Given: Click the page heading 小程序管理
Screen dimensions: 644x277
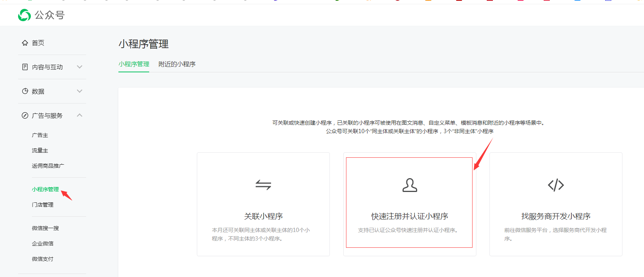Looking at the screenshot, I should 143,44.
